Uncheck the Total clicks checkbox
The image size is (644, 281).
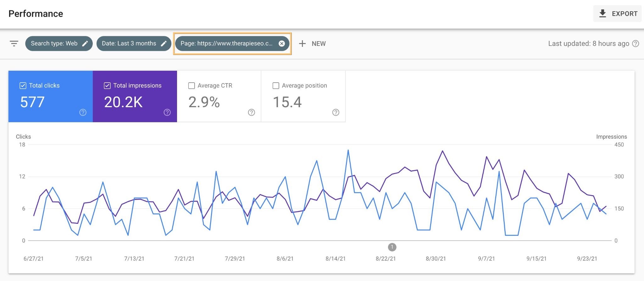coord(23,85)
